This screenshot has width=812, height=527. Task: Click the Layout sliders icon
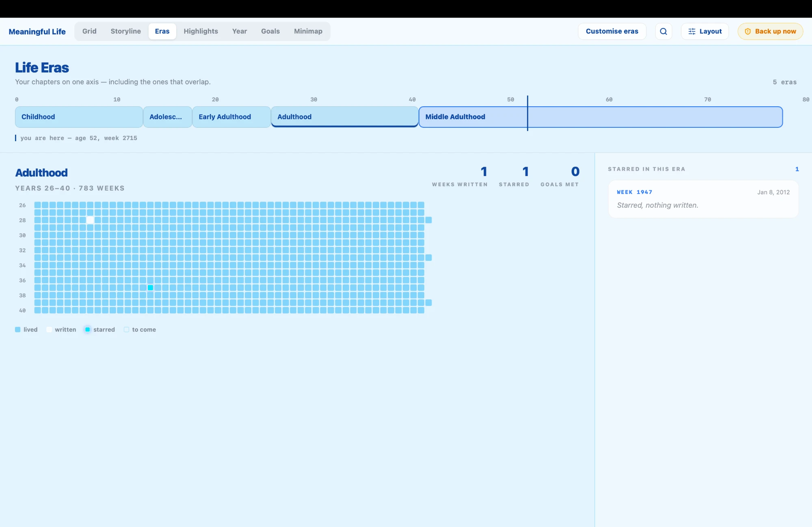pyautogui.click(x=692, y=31)
